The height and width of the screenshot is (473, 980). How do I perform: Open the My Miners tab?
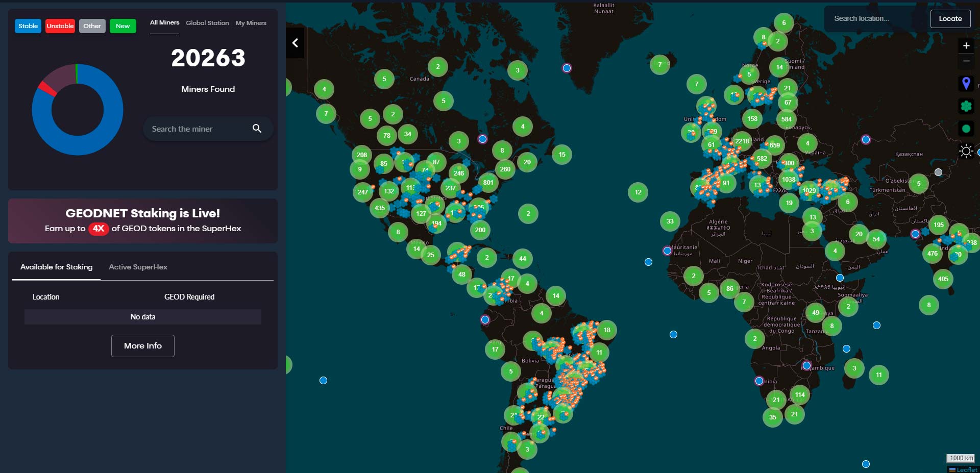click(x=251, y=23)
